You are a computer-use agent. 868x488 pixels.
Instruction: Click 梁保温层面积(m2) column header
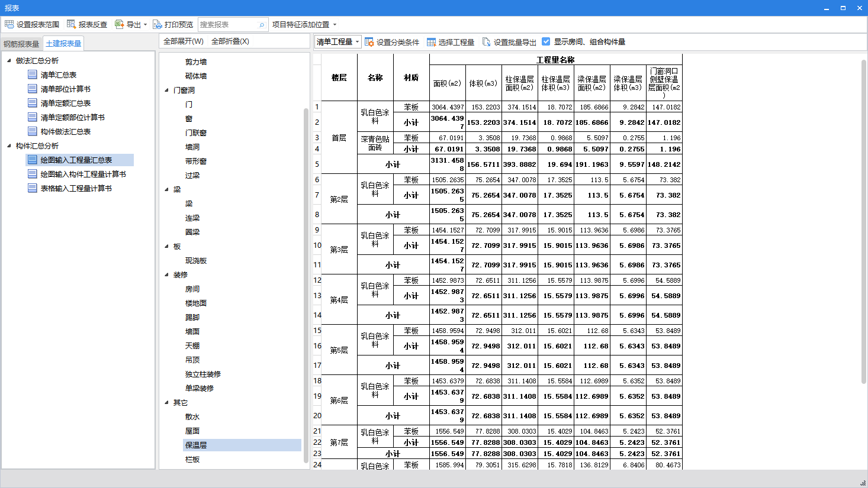592,83
